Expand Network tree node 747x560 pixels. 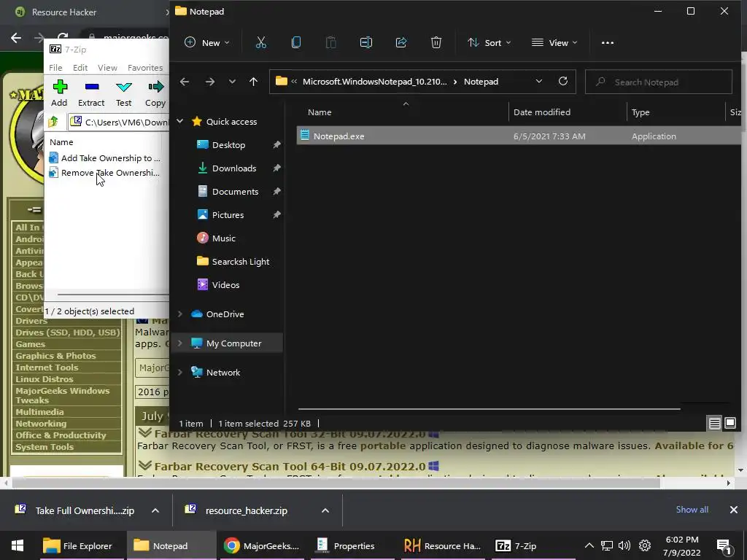tap(180, 373)
